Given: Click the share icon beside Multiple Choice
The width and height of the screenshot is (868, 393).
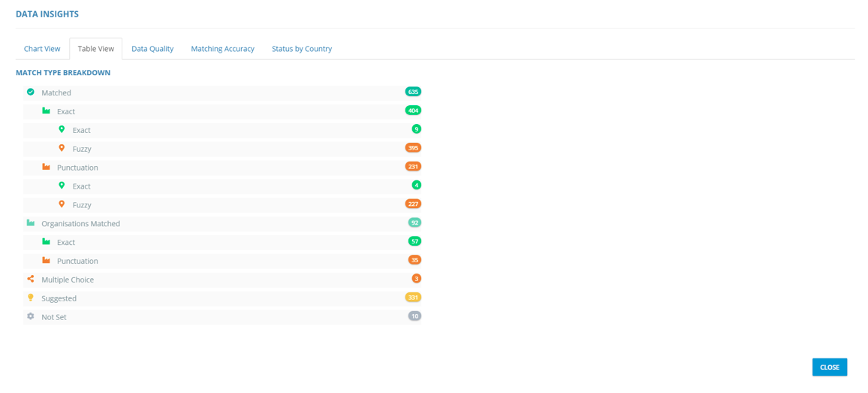Looking at the screenshot, I should pos(31,279).
